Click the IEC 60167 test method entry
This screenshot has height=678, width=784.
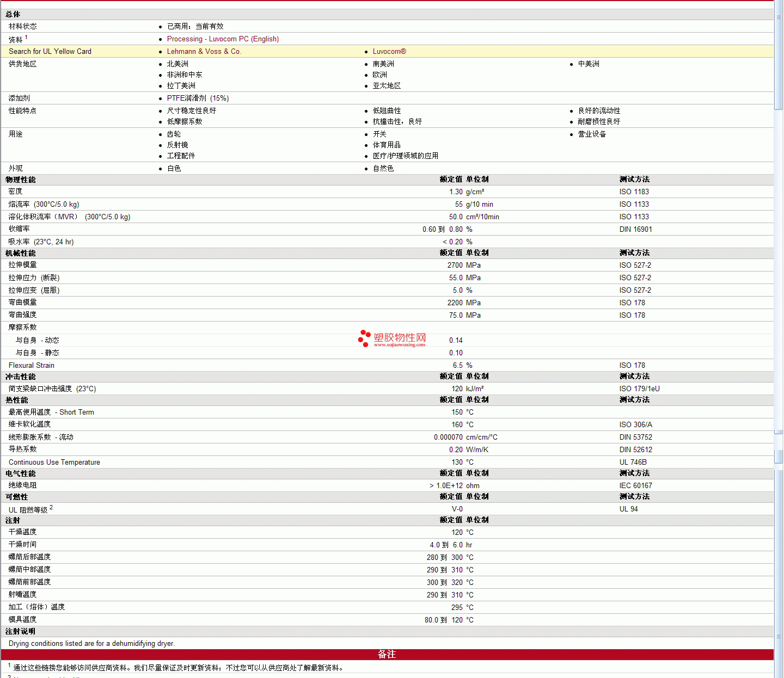pos(635,486)
